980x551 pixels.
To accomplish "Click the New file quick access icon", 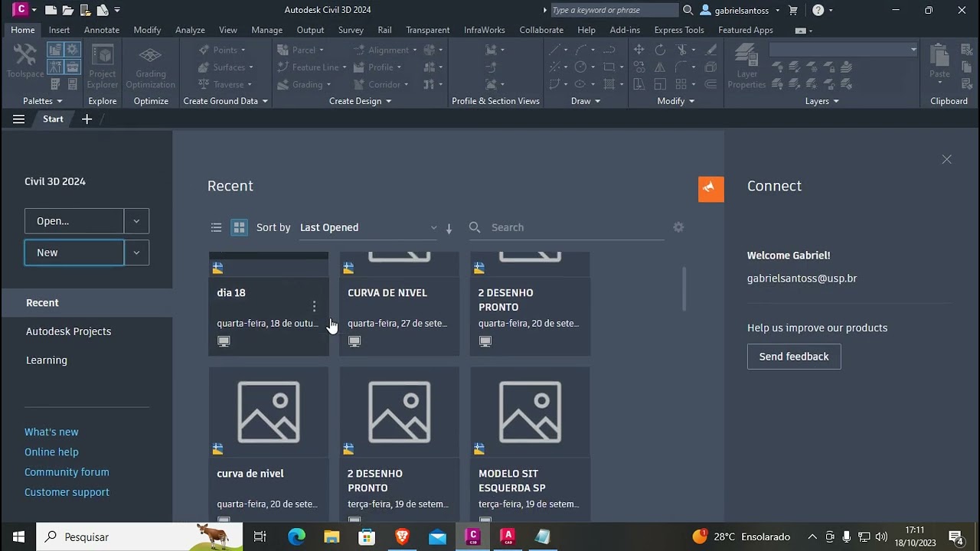I will point(51,10).
